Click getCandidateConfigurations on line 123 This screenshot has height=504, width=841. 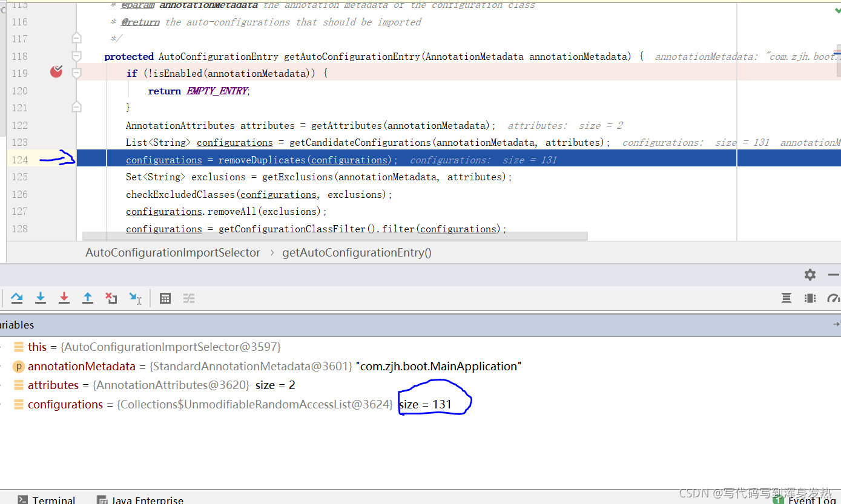click(360, 142)
